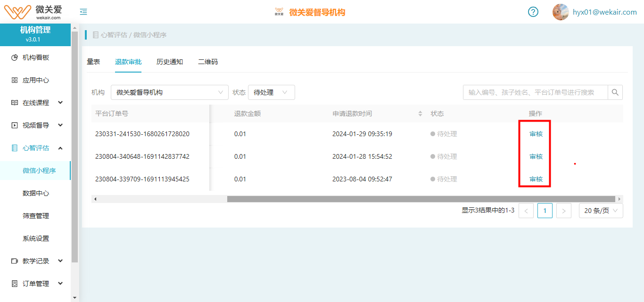
Task: Click 审核 for the 2023-08-04 refund
Action: point(536,179)
